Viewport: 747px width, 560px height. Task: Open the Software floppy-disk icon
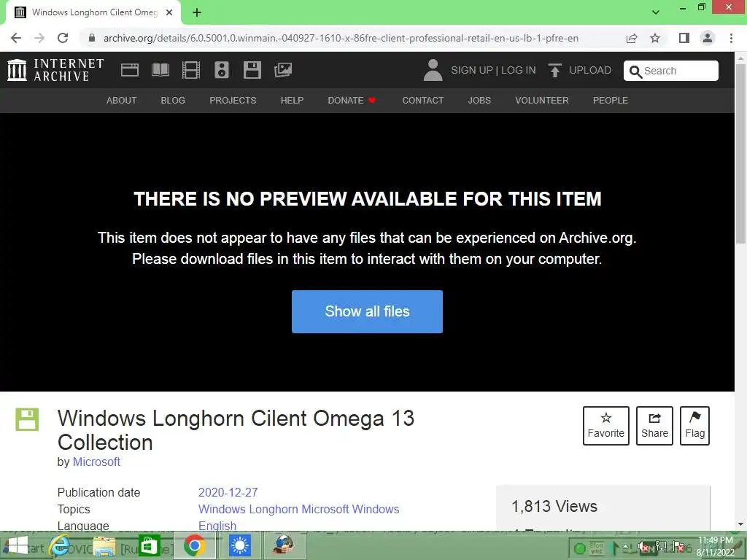coord(252,70)
